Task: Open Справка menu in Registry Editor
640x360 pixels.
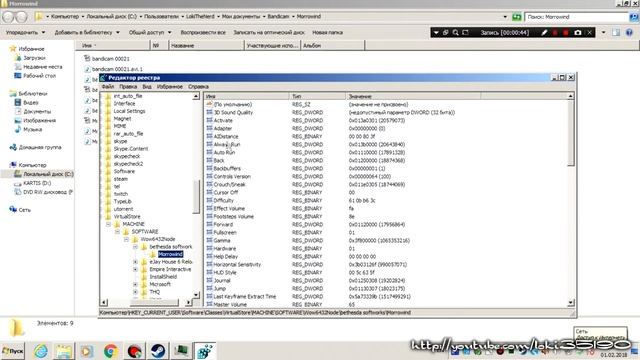Action: (198, 87)
